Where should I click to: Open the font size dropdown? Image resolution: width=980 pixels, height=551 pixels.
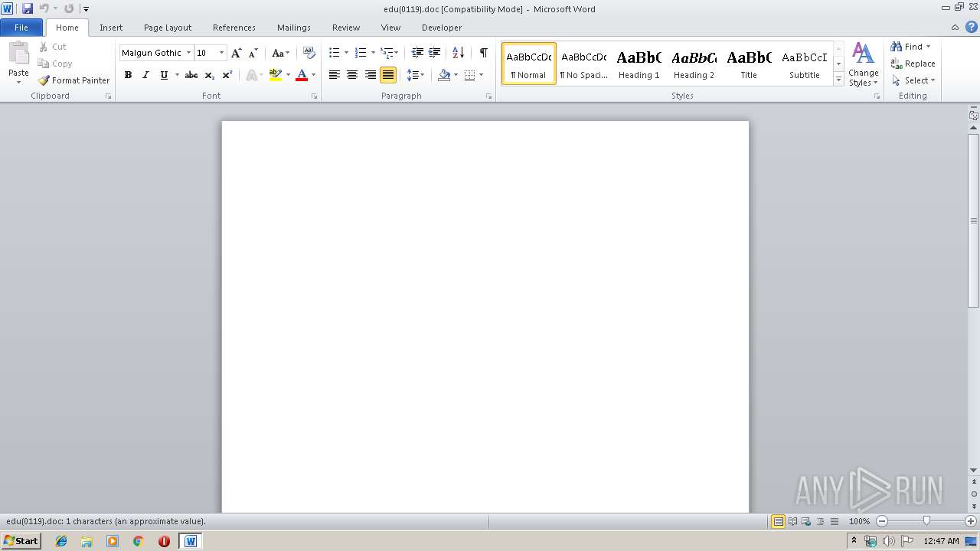coord(222,53)
